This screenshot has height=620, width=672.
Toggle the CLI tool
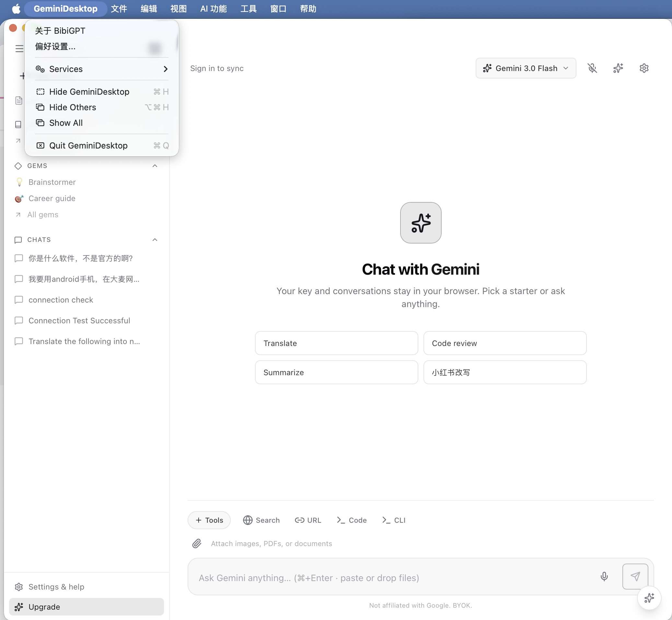[394, 520]
